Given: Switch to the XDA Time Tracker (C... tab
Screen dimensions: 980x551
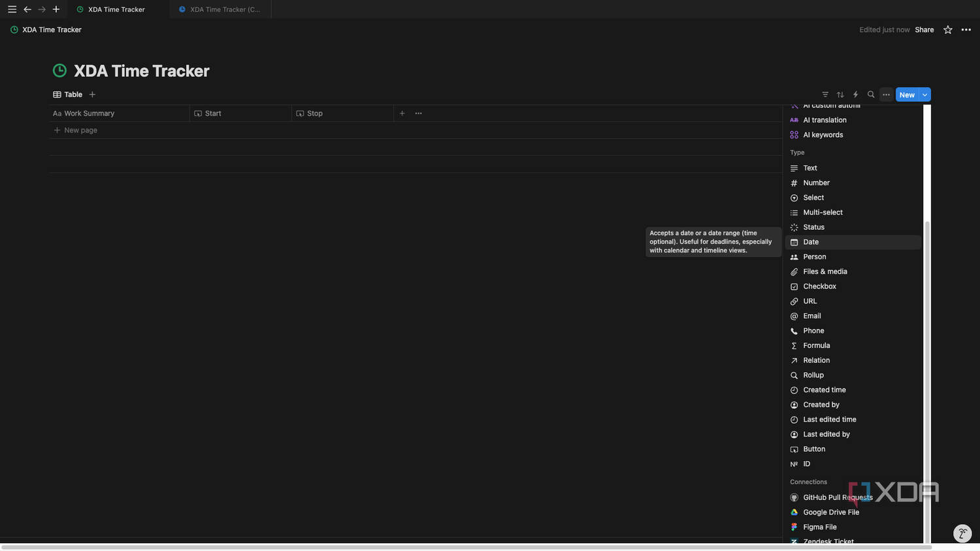Looking at the screenshot, I should coord(220,9).
